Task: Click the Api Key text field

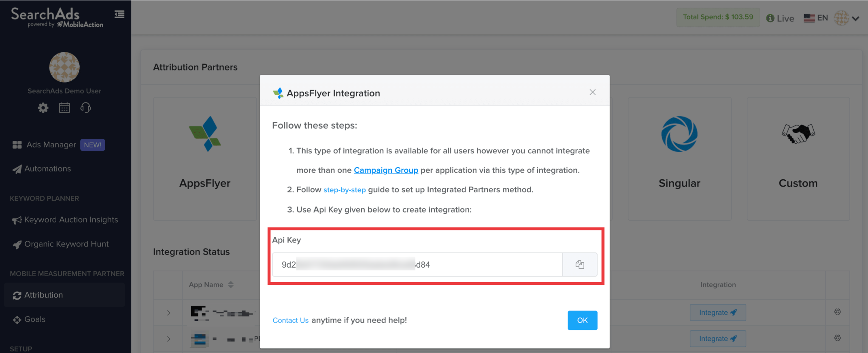Action: tap(417, 265)
